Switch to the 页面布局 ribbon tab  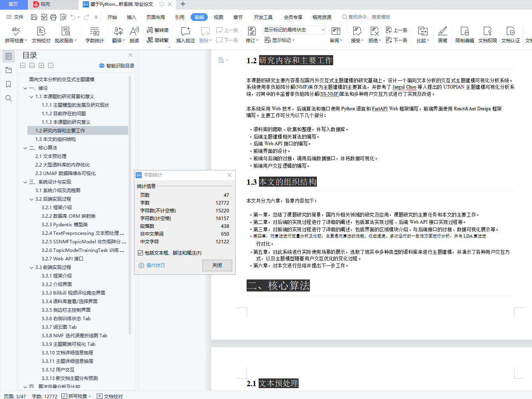point(156,17)
